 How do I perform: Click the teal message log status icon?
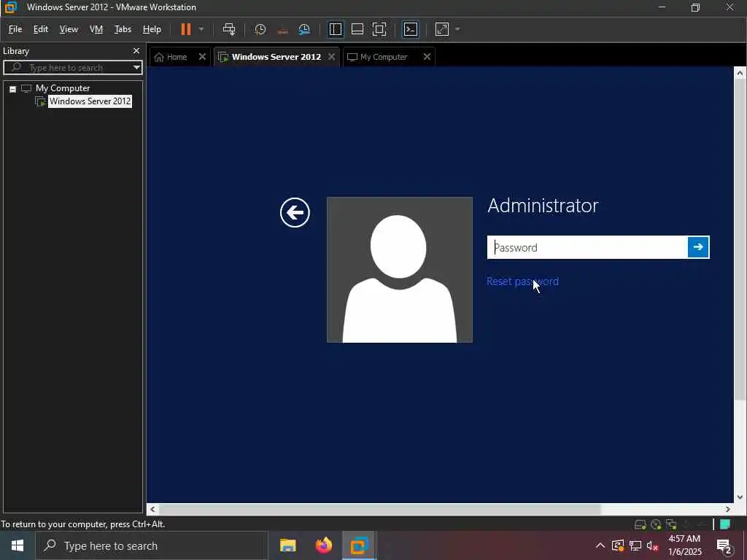pos(725,524)
